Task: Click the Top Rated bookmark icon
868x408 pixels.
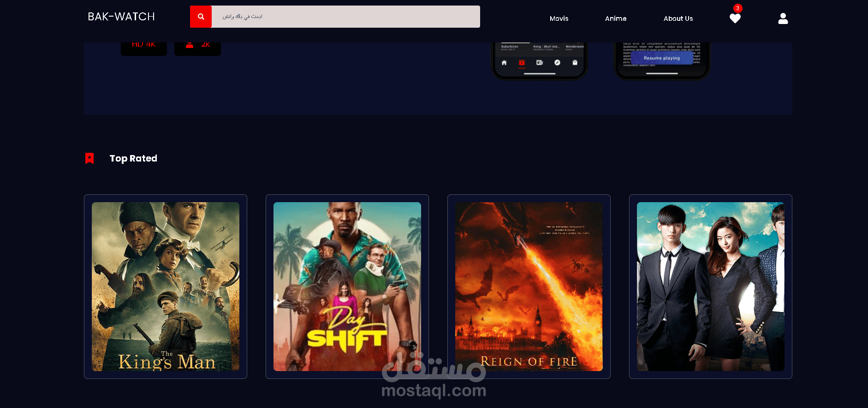Action: click(89, 158)
